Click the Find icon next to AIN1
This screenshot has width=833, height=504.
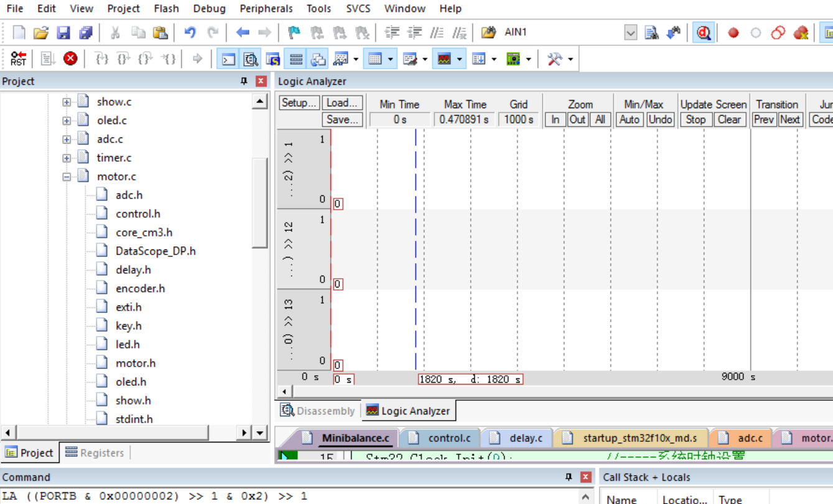point(651,32)
